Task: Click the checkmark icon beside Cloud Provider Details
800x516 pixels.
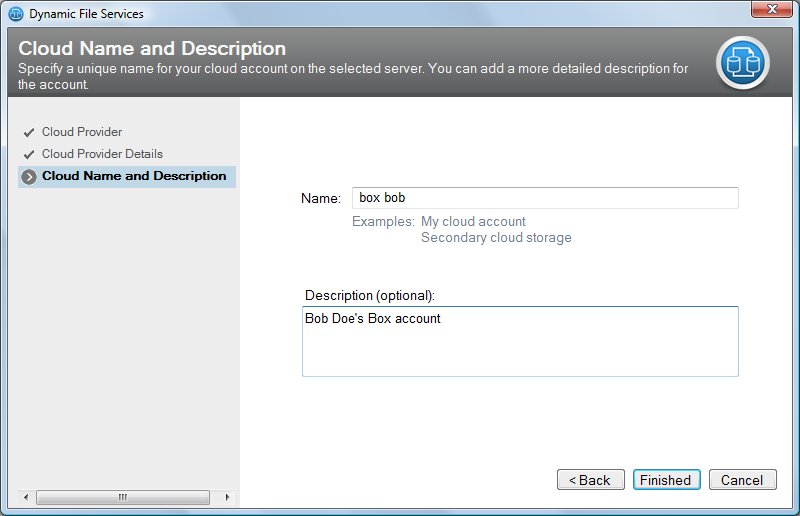Action: click(29, 154)
